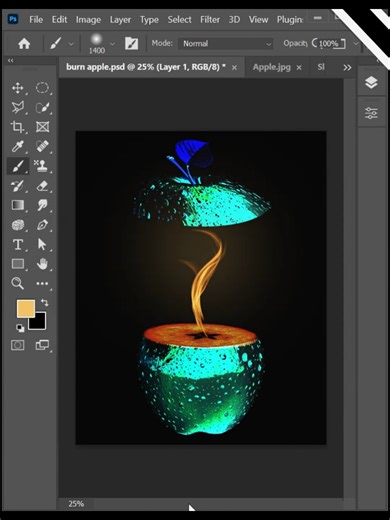The image size is (390, 520).
Task: Click the Home button in options bar
Action: coord(24,44)
